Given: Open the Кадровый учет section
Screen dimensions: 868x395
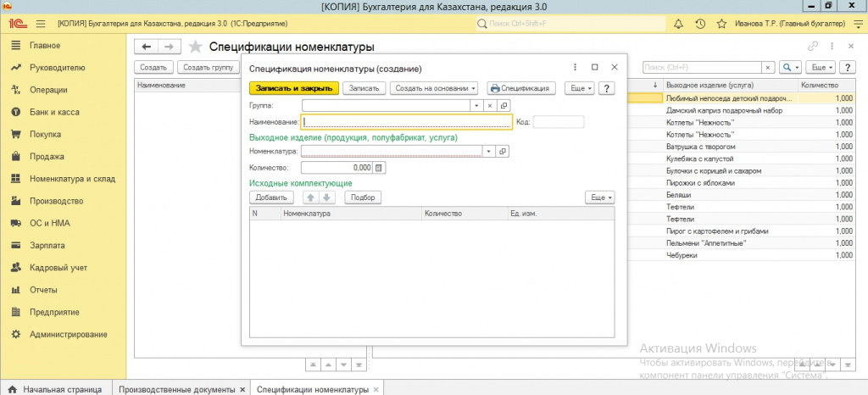Looking at the screenshot, I should (x=58, y=268).
